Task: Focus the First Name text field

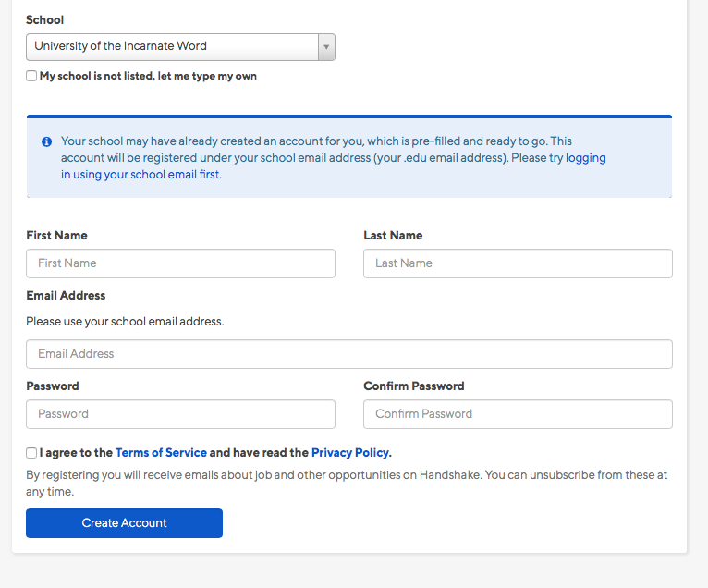Action: [180, 263]
